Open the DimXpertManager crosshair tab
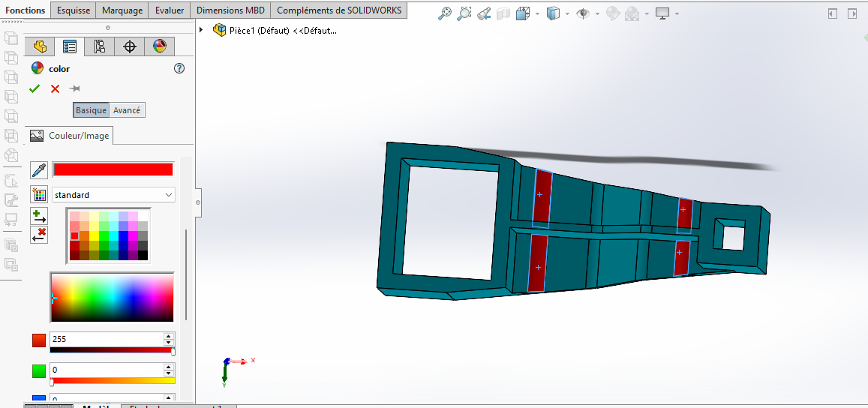This screenshot has height=408, width=868. click(129, 46)
